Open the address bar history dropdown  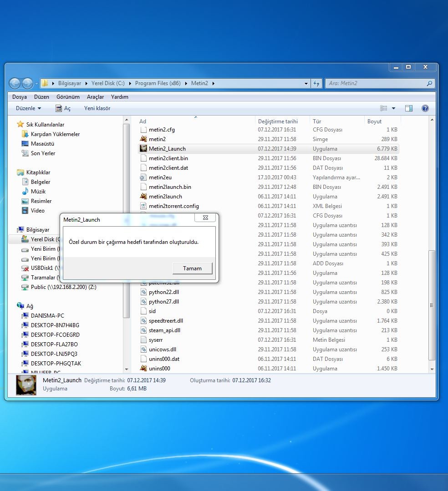click(x=306, y=83)
